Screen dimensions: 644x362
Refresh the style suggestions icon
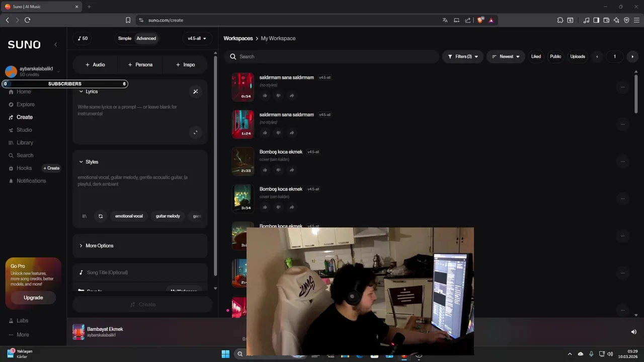pyautogui.click(x=101, y=216)
